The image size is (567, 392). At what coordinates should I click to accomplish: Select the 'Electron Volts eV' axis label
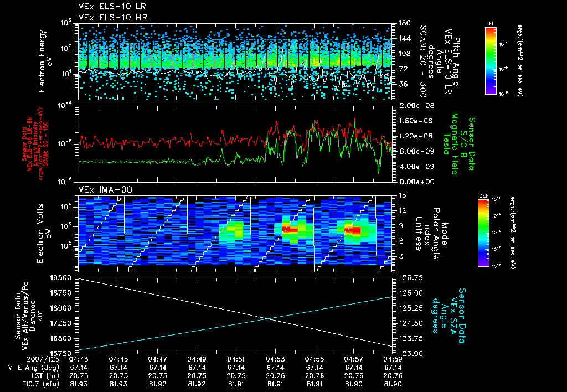44,233
